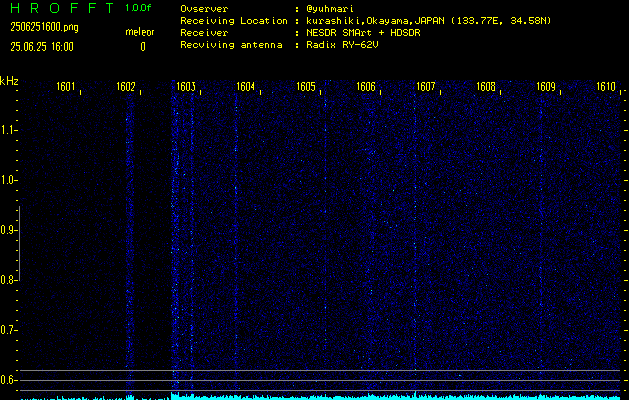Click the 0.6 kHz frequency label
The width and height of the screenshot is (629, 400).
click(x=7, y=380)
